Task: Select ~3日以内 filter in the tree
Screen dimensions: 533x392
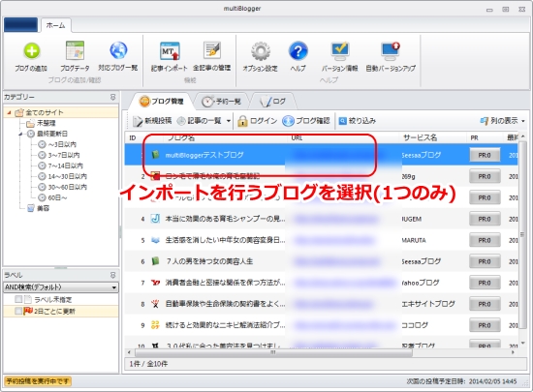Action: click(62, 144)
